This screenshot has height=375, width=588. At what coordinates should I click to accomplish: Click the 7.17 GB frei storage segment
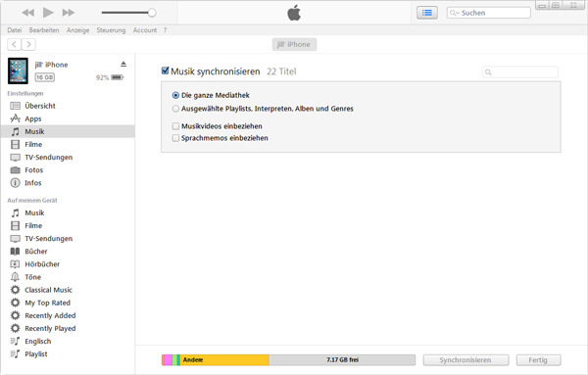click(342, 360)
